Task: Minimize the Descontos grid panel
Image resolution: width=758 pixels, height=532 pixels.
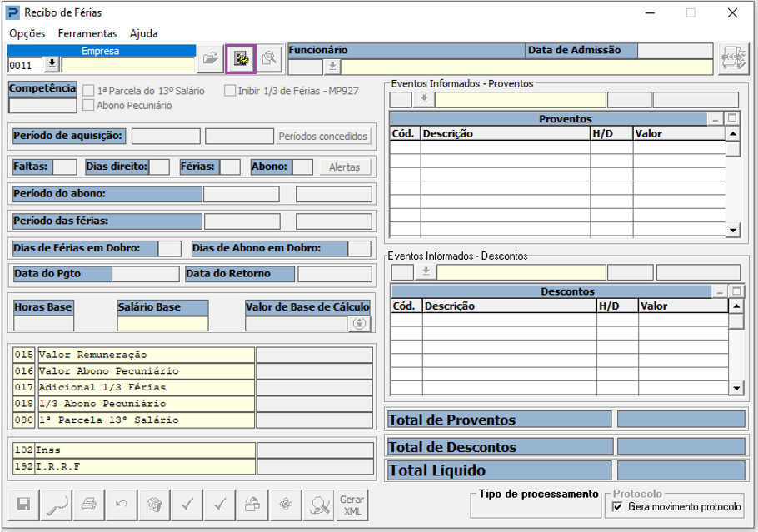Action: (720, 291)
